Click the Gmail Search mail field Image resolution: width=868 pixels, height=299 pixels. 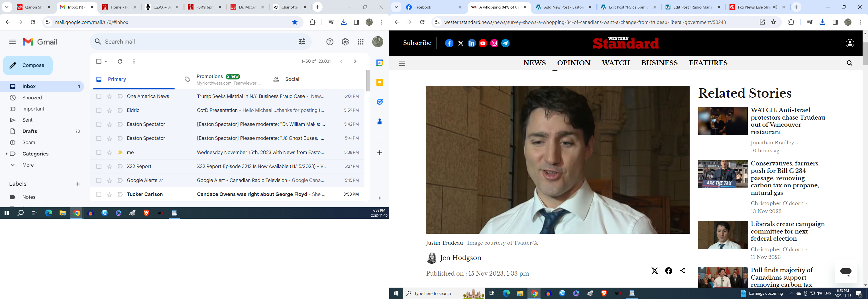tap(195, 42)
